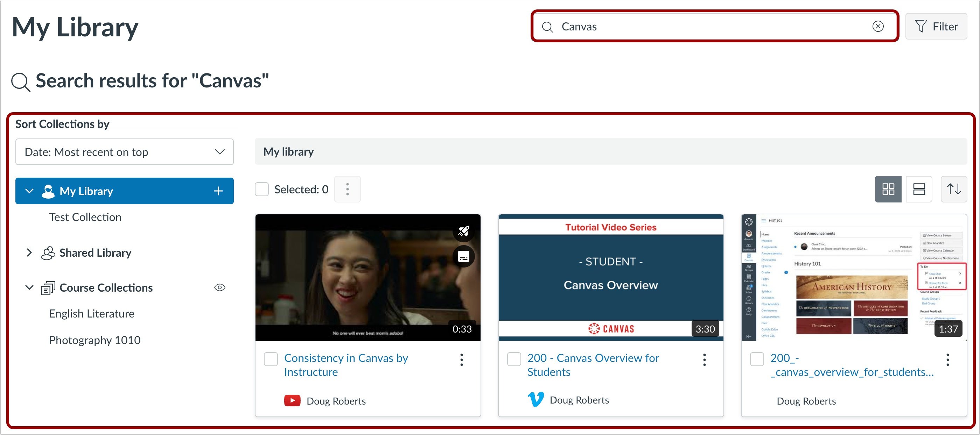Clear the Canvas search query
The width and height of the screenshot is (980, 435).
click(x=878, y=26)
